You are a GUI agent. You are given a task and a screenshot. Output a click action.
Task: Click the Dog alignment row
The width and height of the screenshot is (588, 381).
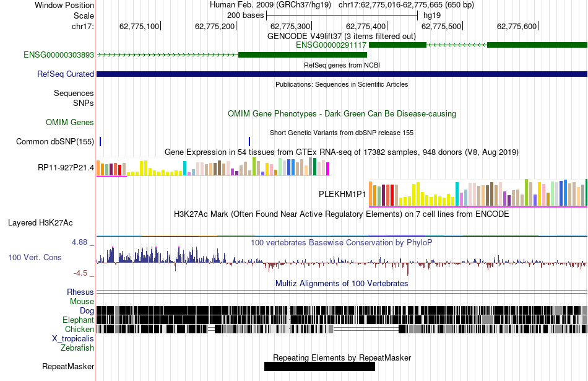[342, 310]
